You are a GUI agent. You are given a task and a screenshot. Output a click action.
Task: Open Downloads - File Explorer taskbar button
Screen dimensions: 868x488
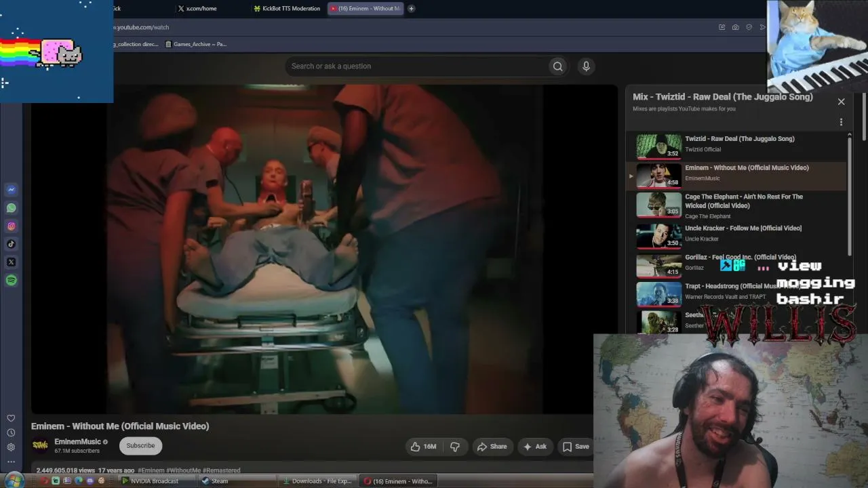click(x=317, y=481)
